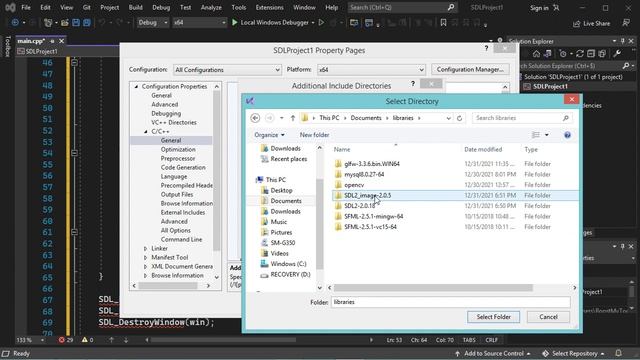640x360 pixels.
Task: Click Live Share icon
Action: pos(576,24)
